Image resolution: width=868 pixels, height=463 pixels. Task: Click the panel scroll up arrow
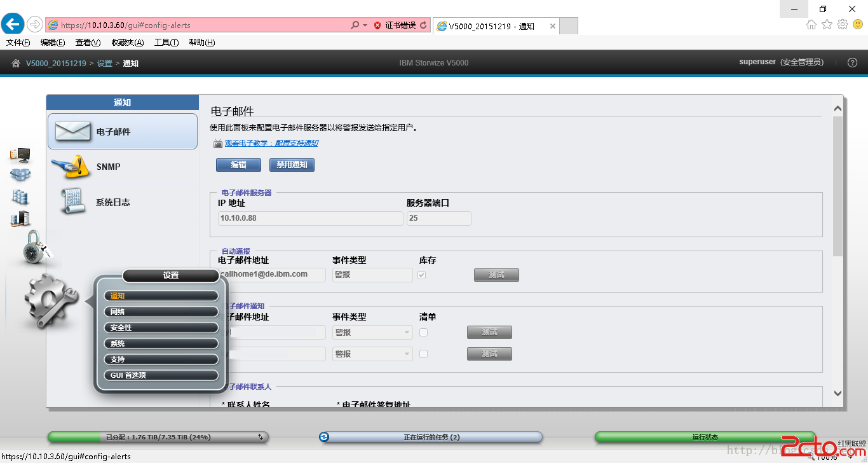pos(837,109)
